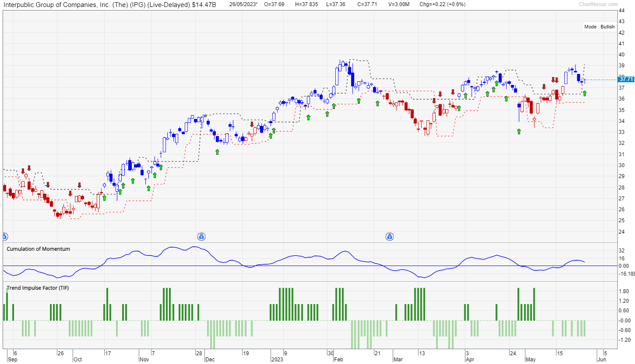The width and height of the screenshot is (635, 364).
Task: Click the 'Mar' month label on time axis
Action: coord(398,360)
